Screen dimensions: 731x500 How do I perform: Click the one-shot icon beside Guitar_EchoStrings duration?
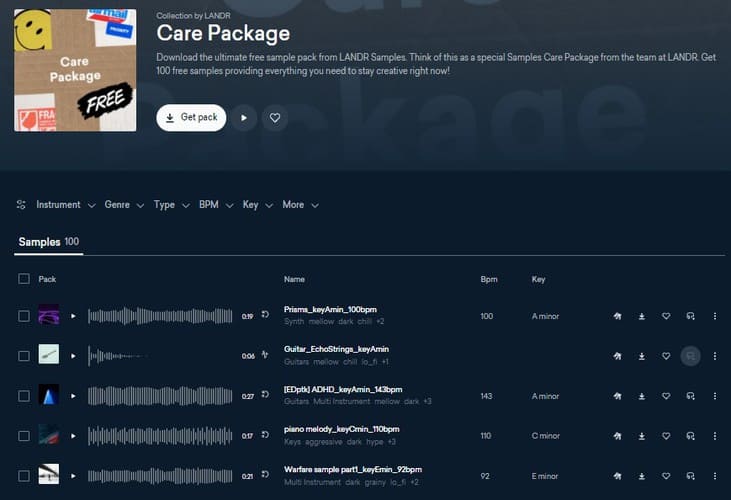click(x=265, y=355)
